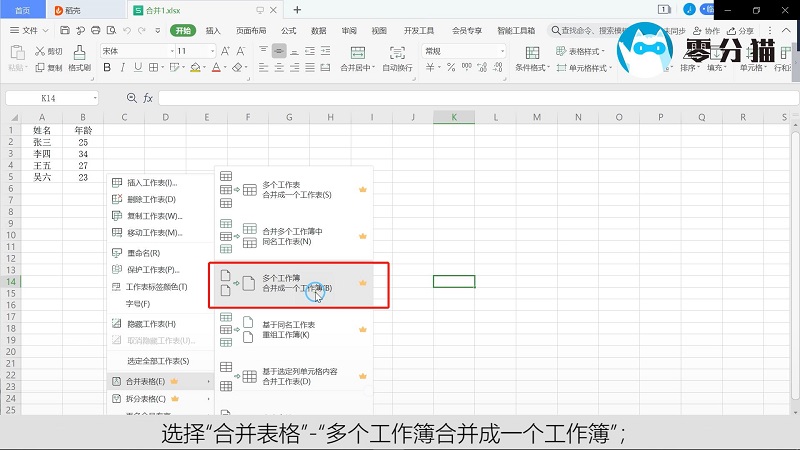
Task: Select 删除工作表(D) in context menu
Action: click(160, 199)
